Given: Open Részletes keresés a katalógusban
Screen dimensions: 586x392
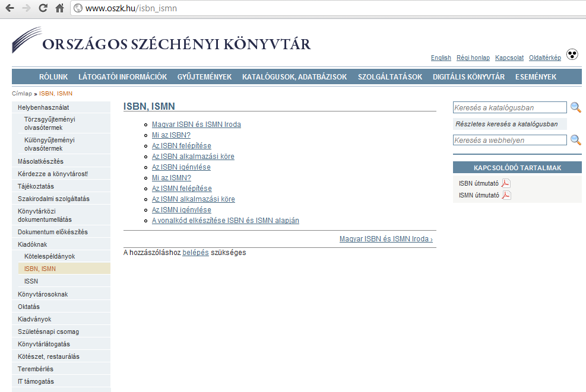Looking at the screenshot, I should 510,124.
